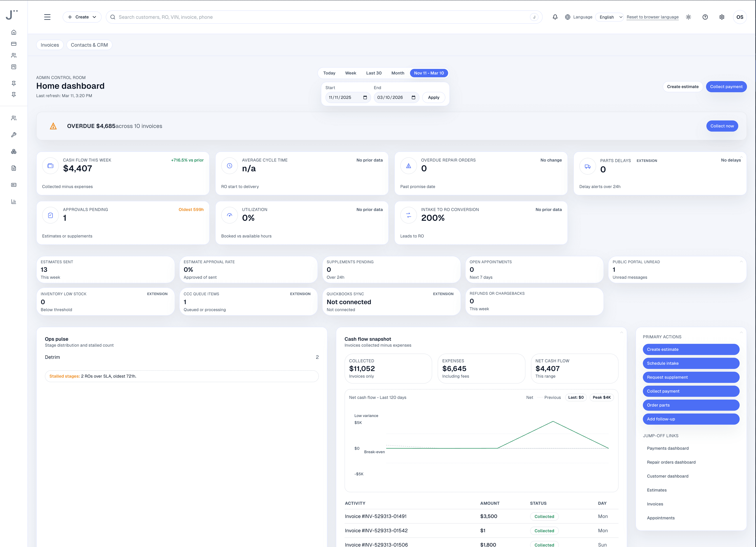This screenshot has height=547, width=756.
Task: Open the customers people icon
Action: click(x=14, y=55)
